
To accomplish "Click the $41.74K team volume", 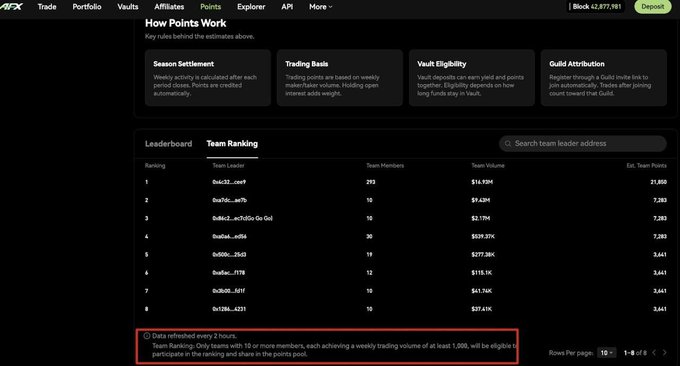I will [482, 291].
